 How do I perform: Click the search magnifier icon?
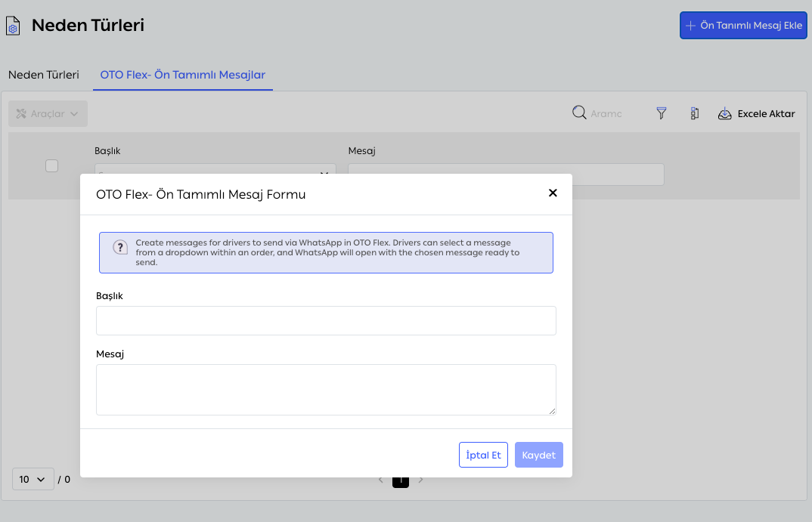pos(579,113)
